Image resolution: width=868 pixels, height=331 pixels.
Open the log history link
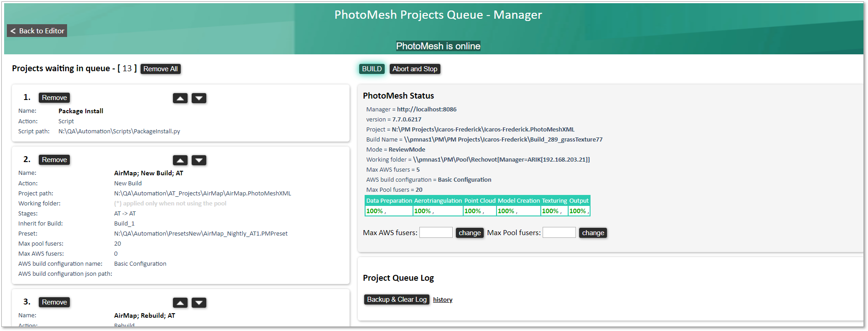pyautogui.click(x=443, y=299)
